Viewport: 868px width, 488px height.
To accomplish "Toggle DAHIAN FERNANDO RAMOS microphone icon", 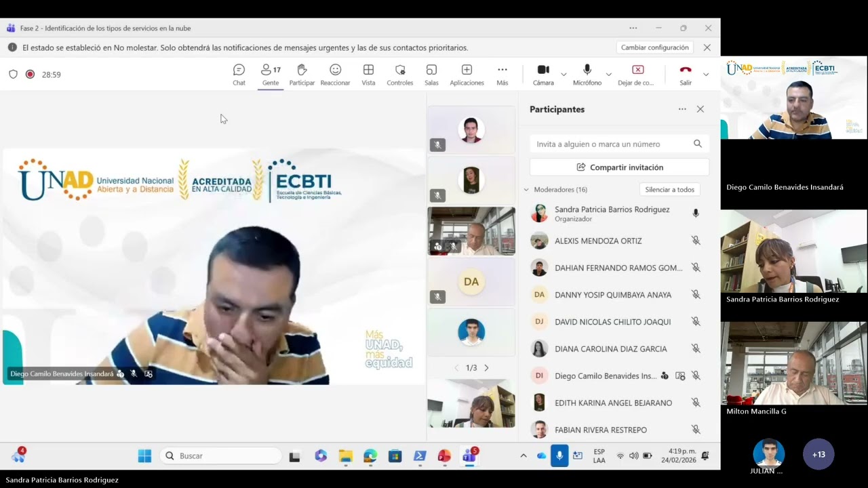I will point(696,268).
